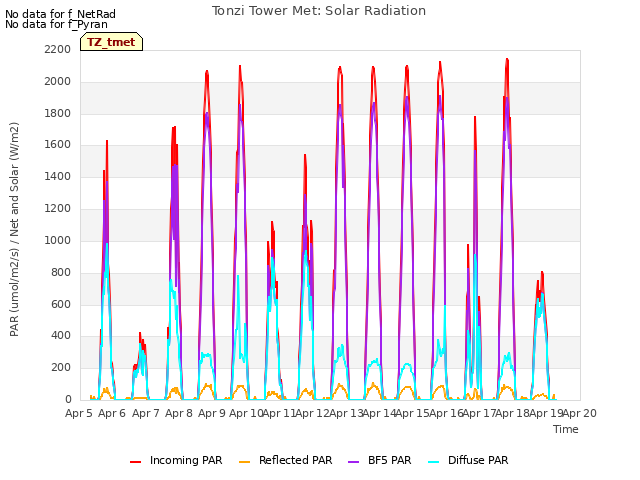Click the Apr 18 x-axis tick label
640x480 pixels.
(x=513, y=413)
